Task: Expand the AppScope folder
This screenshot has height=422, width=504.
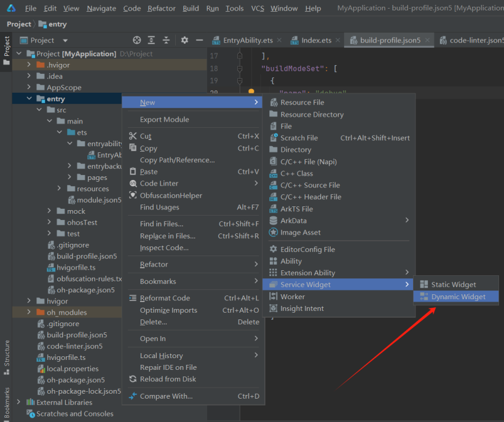Action: 29,87
